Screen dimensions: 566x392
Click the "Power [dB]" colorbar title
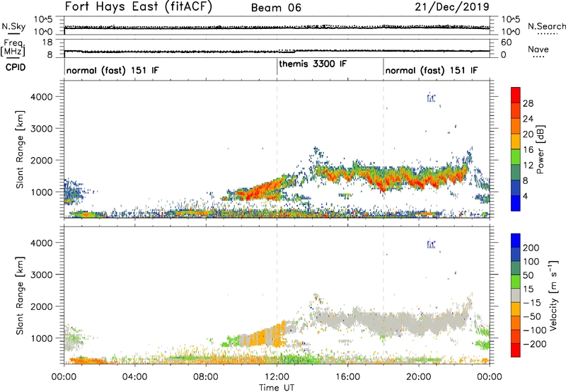(541, 149)
